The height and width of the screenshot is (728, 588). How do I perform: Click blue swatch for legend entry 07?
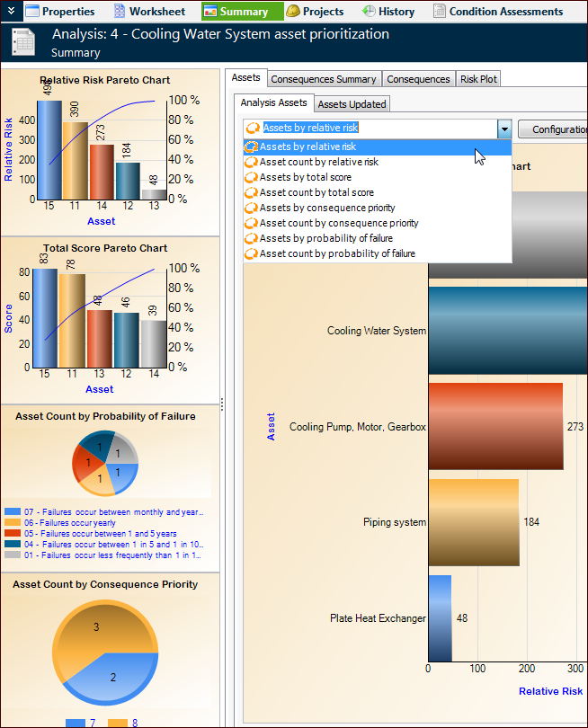[x=13, y=511]
